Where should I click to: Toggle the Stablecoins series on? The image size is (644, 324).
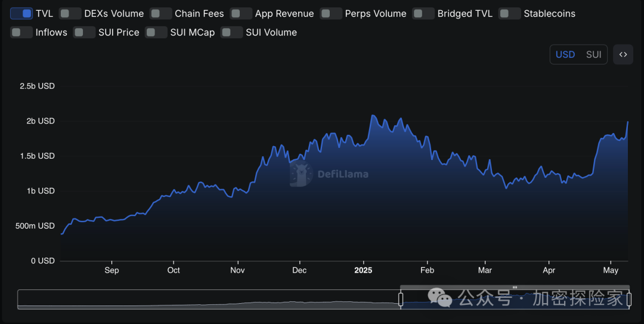[510, 13]
